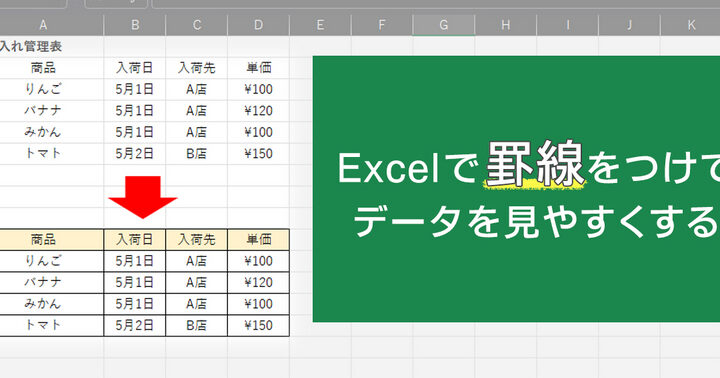Click 商品 header in the unbordered table

tap(51, 68)
